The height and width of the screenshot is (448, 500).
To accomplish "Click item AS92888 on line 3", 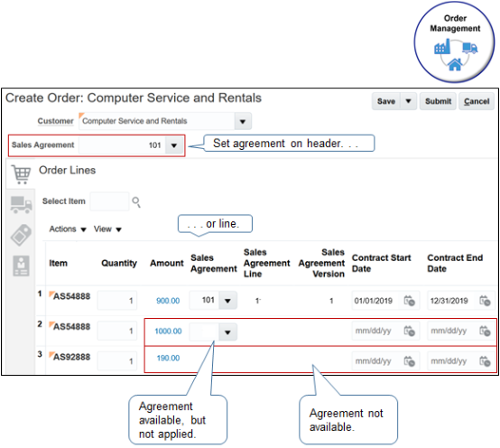I will 71,357.
